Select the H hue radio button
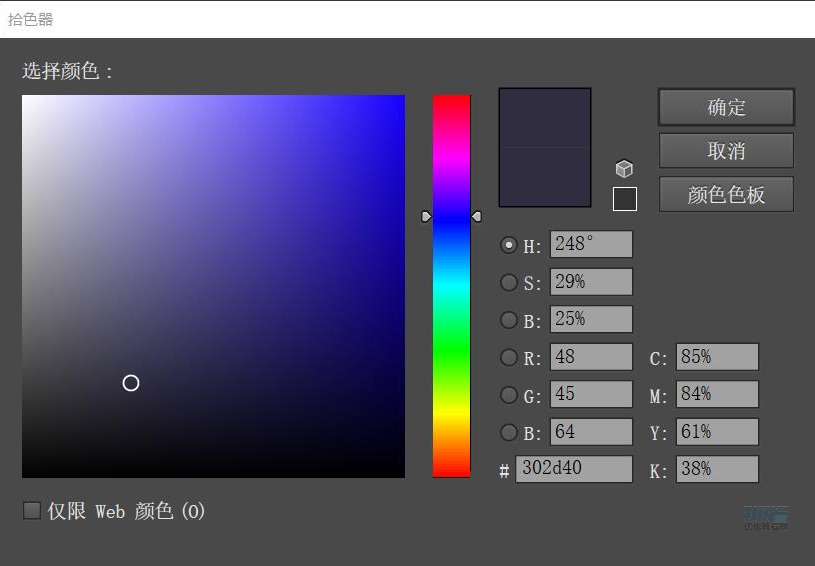815x566 pixels. click(509, 245)
